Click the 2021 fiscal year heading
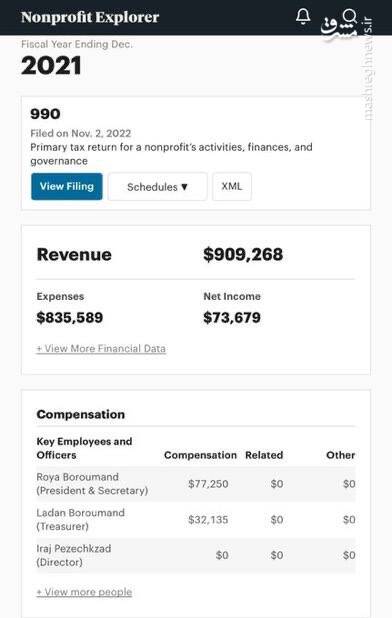Image resolution: width=392 pixels, height=618 pixels. (51, 65)
